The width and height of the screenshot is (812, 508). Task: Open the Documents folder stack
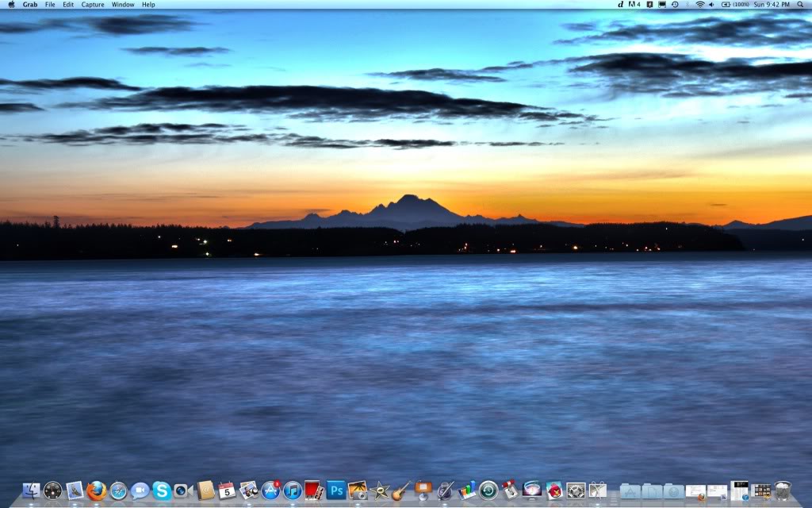[652, 491]
